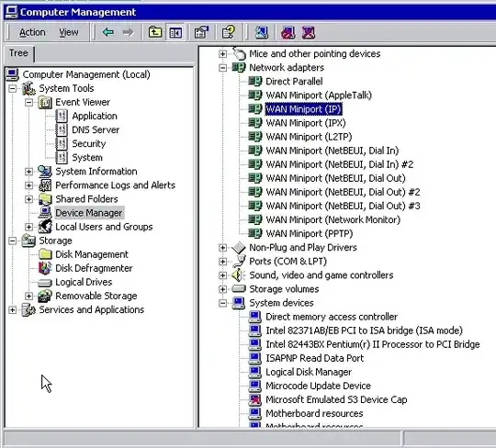Click the Microsoft Emulated S3 Device Cap icon
Image resolution: width=496 pixels, height=448 pixels.
(255, 399)
